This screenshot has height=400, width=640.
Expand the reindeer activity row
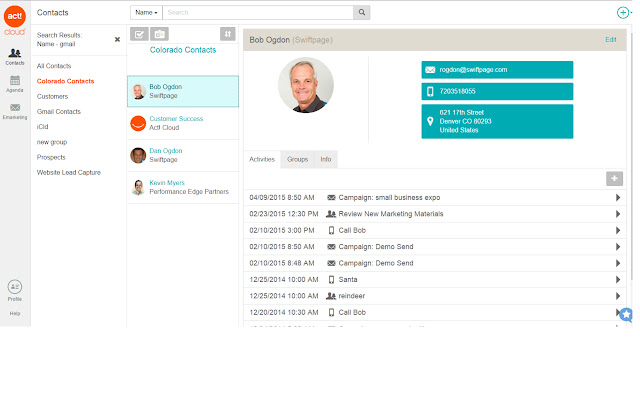tap(618, 296)
